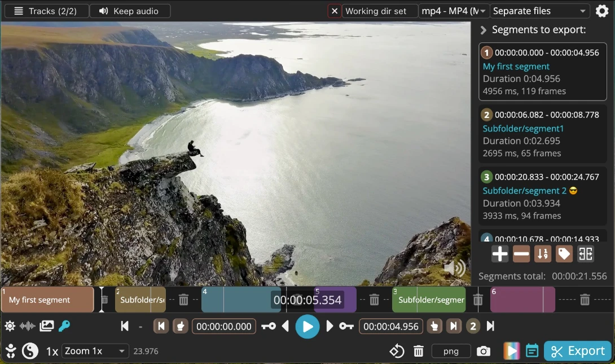
Task: Click the segment number 2 circle badge
Action: coord(473,326)
